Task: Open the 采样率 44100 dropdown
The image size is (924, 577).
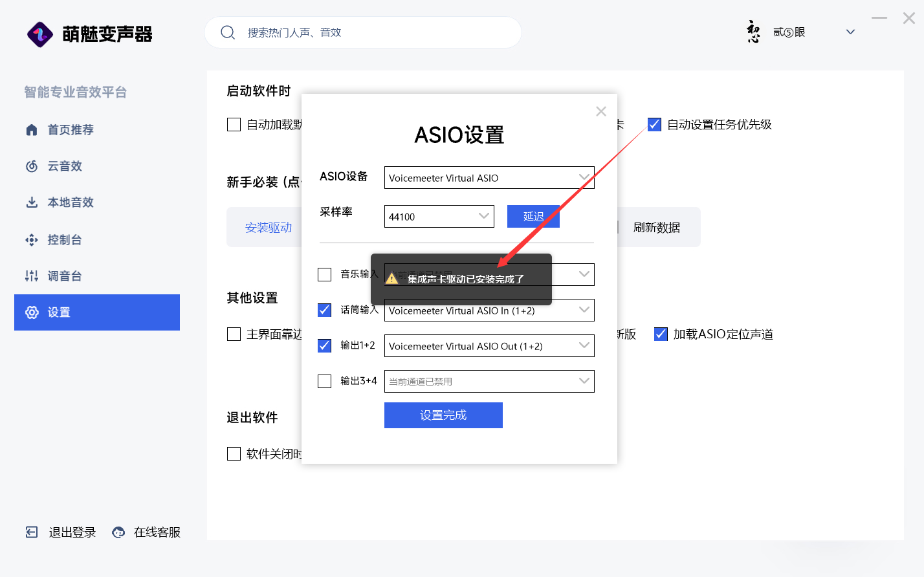Action: pos(439,217)
